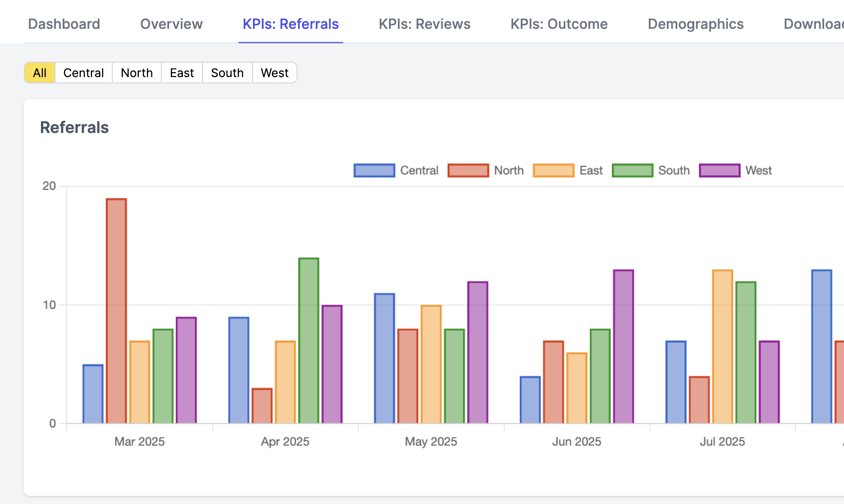844x504 pixels.
Task: Filter the chart by Central region
Action: click(83, 73)
